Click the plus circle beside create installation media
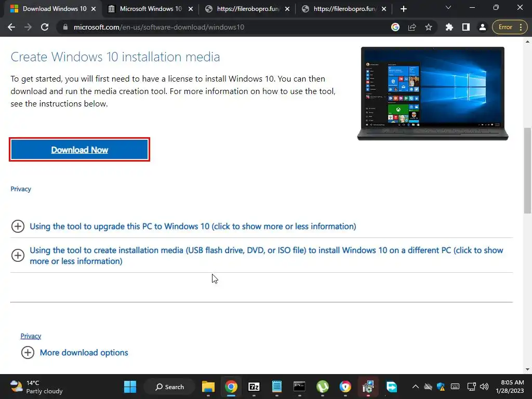The image size is (532, 399). [x=18, y=256]
